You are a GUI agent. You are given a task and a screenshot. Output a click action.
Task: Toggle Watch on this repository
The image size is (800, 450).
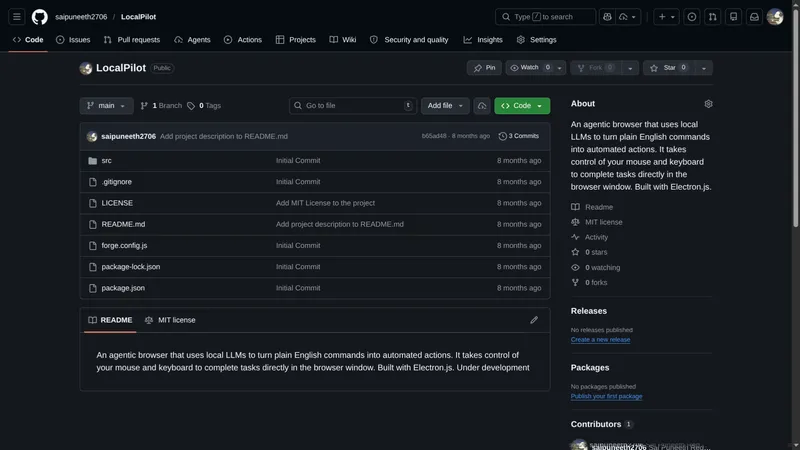click(531, 68)
